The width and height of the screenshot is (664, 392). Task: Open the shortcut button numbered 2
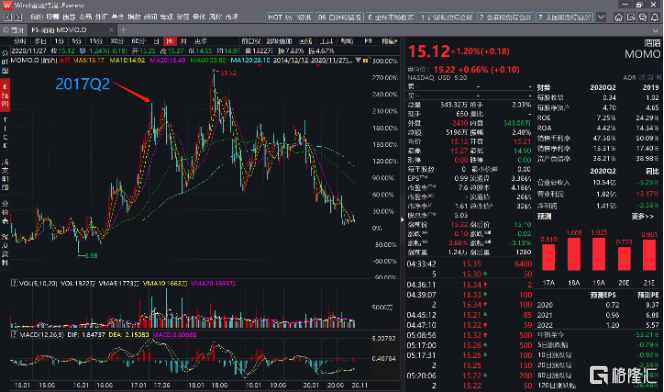tap(505, 17)
